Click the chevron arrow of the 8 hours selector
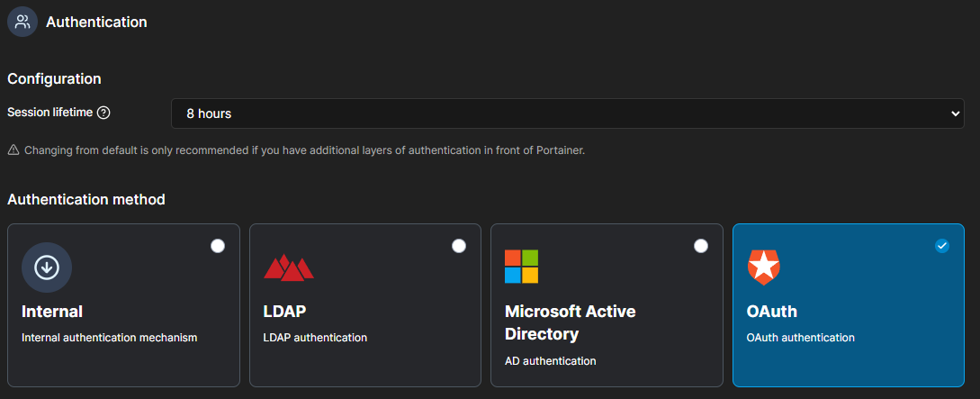This screenshot has width=980, height=399. (x=955, y=113)
